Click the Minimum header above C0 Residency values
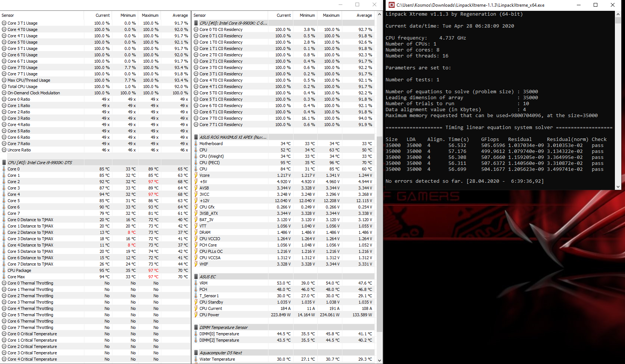 307,15
